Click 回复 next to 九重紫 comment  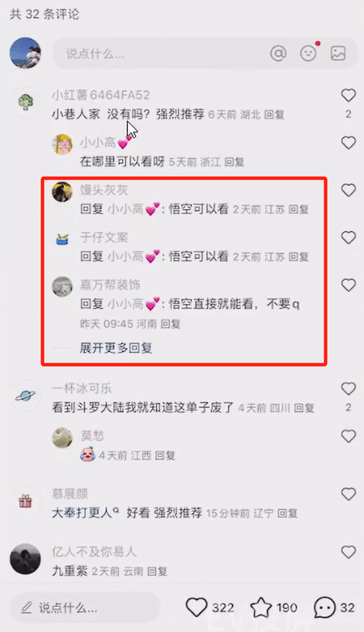(x=157, y=571)
